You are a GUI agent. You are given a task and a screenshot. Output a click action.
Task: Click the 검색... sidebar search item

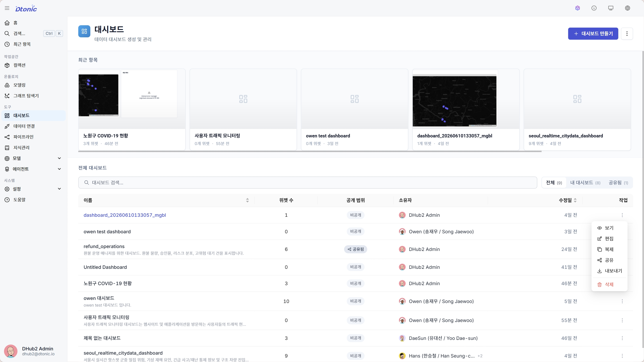(x=34, y=34)
